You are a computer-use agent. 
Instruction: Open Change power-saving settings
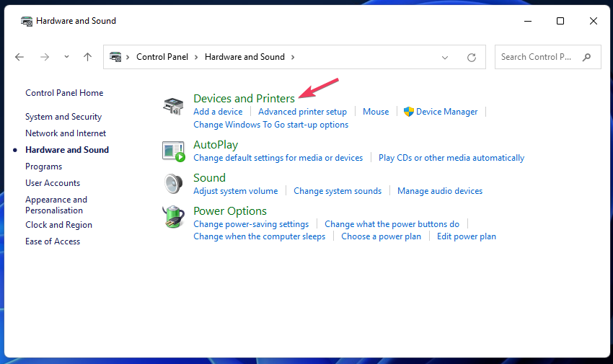tap(251, 224)
